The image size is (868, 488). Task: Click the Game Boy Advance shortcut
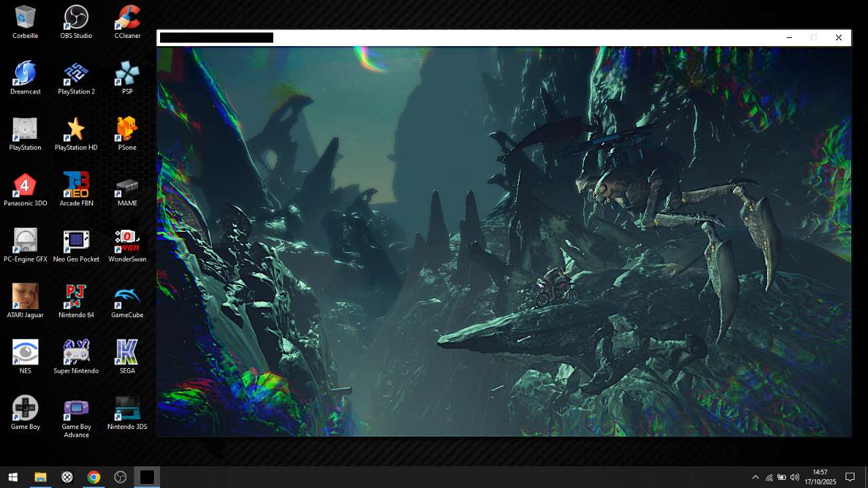(x=76, y=409)
